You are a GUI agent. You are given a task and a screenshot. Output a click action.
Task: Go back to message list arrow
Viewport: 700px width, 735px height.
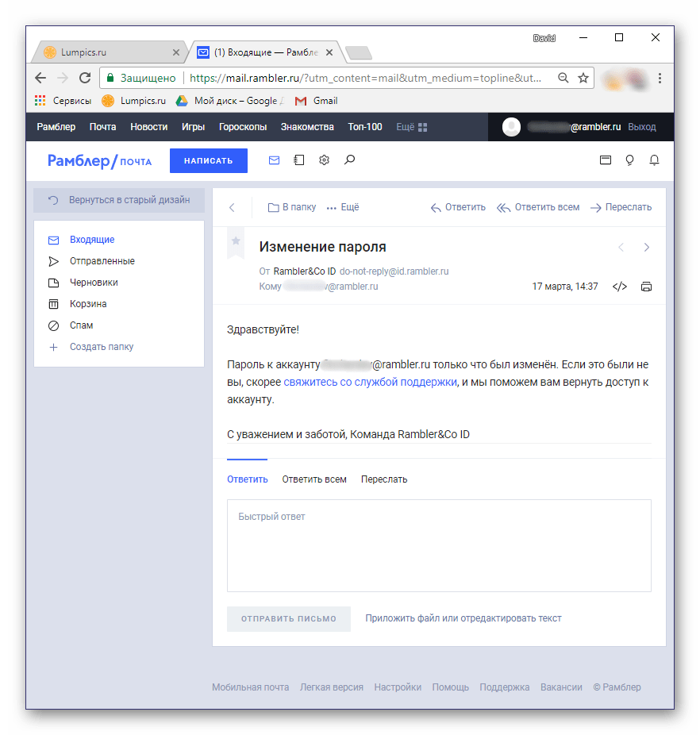[x=232, y=208]
